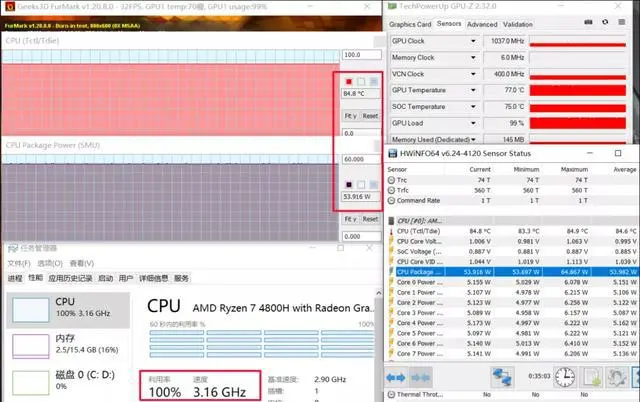This screenshot has width=640, height=402.
Task: Click the GPU-Z green title bar icon
Action: tap(392, 6)
